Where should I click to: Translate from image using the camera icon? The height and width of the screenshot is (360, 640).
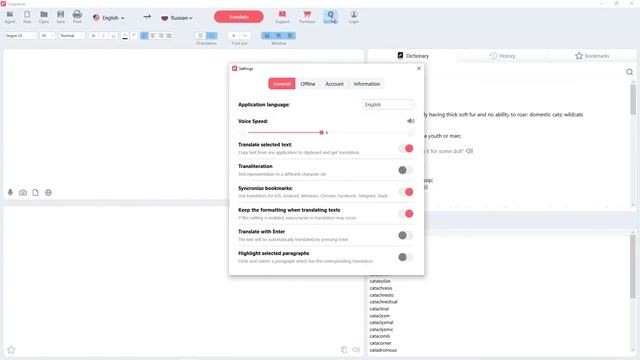23,192
